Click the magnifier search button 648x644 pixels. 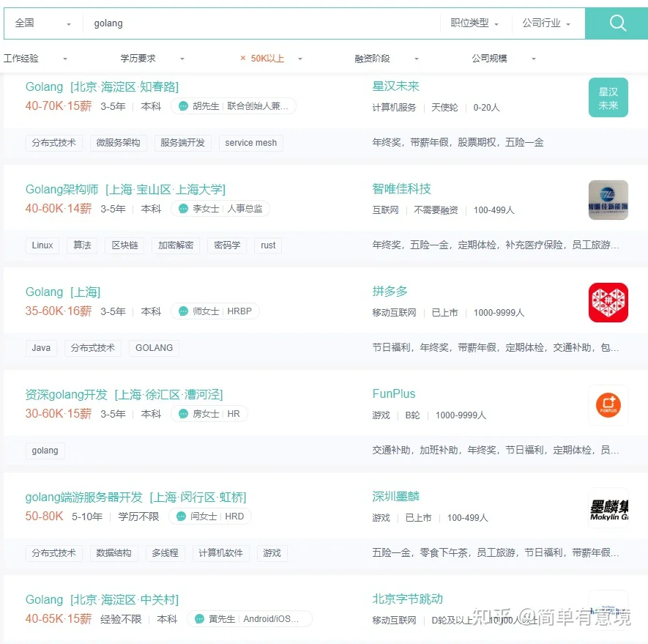tap(617, 23)
